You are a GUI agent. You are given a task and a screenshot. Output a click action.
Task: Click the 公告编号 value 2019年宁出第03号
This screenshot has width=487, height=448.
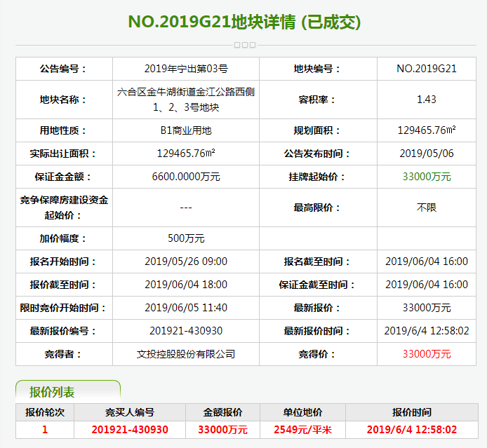(186, 69)
